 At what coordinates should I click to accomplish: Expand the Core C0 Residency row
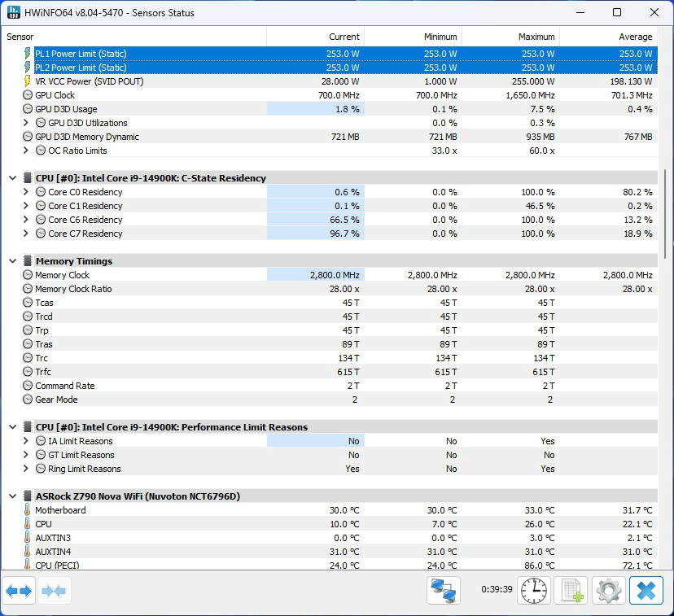point(26,192)
